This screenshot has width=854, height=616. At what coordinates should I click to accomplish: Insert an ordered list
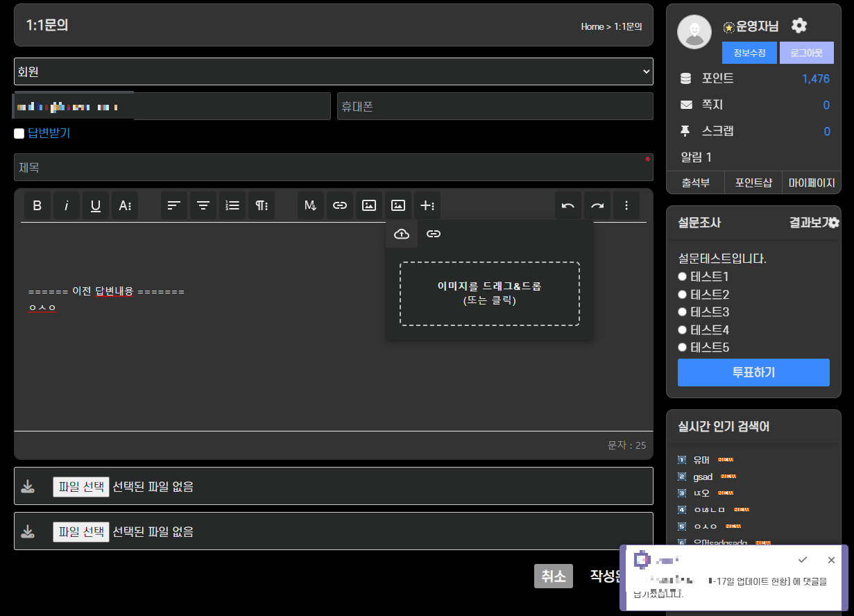[x=232, y=205]
